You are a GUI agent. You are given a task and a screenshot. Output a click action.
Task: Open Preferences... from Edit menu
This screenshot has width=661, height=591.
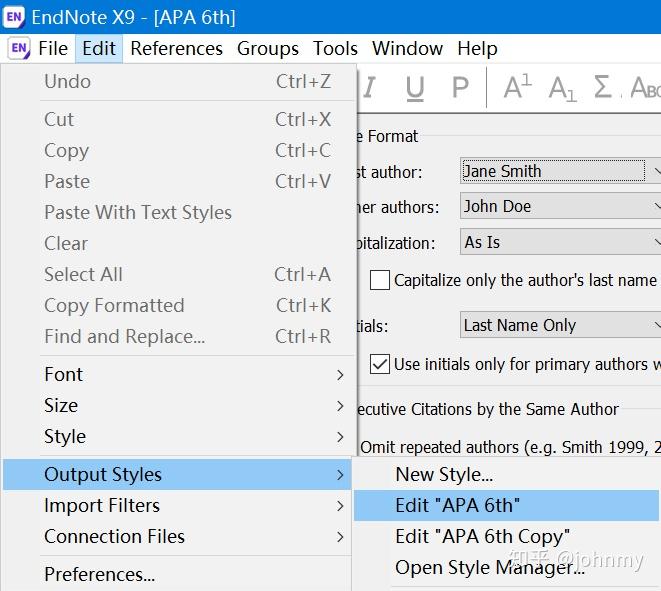pos(177,574)
